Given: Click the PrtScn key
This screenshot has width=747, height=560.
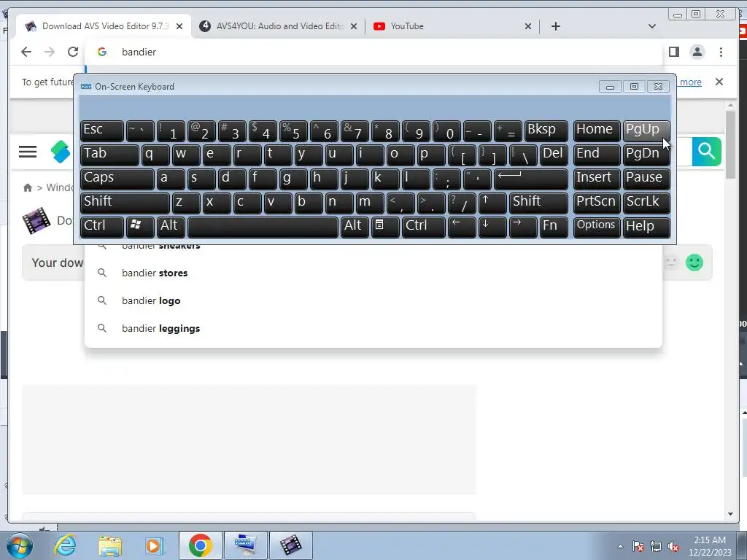Looking at the screenshot, I should pos(597,203).
